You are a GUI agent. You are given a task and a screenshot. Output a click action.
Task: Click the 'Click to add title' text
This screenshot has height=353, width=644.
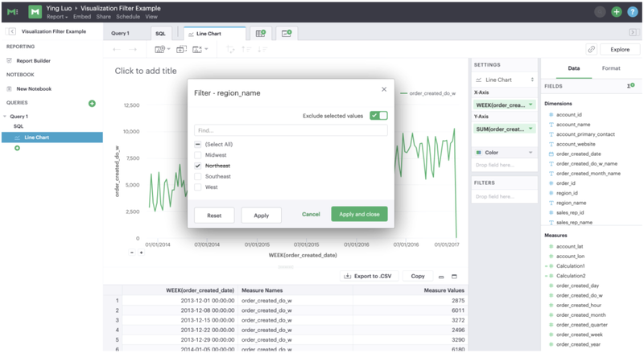[x=146, y=71]
